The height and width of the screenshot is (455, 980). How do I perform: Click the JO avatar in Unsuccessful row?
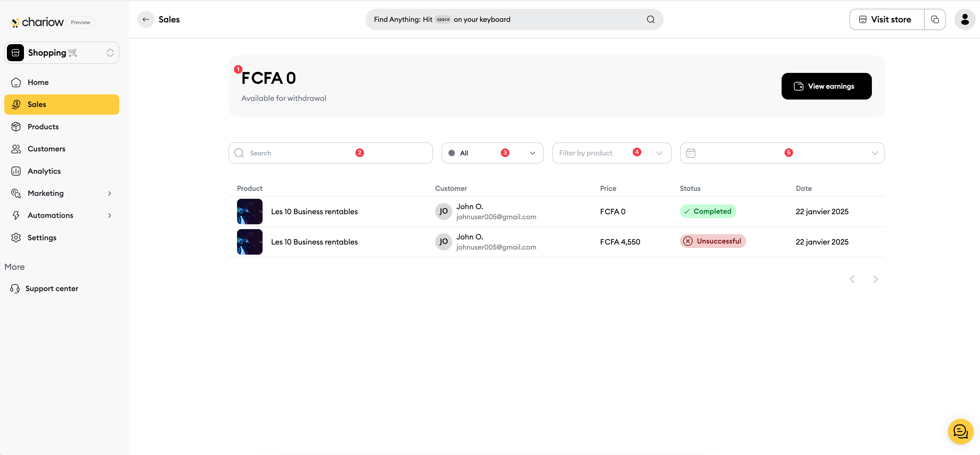[443, 242]
